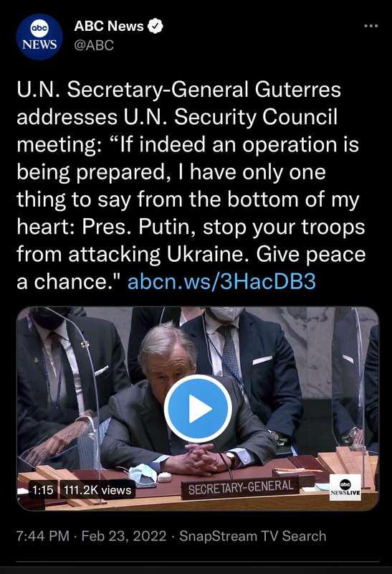The width and height of the screenshot is (392, 574).
Task: Click the Secretary-General nameplate in the video
Action: (x=241, y=487)
